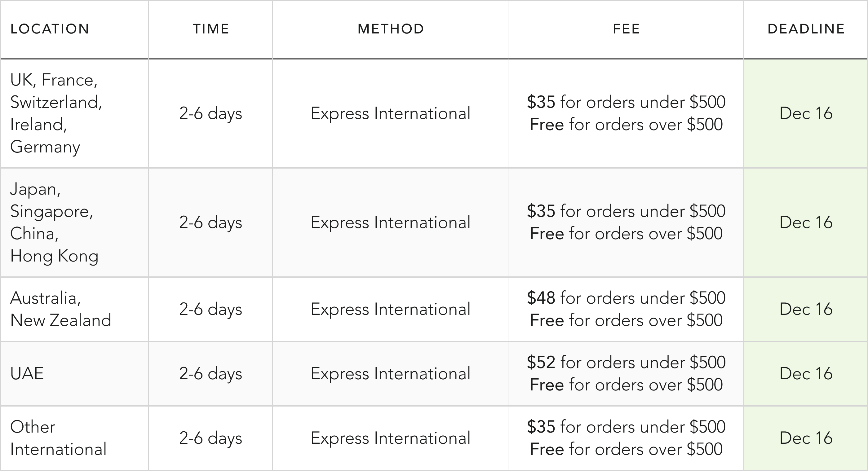868x471 pixels.
Task: Select Dec 16 deadline for Other International
Action: coord(806,438)
